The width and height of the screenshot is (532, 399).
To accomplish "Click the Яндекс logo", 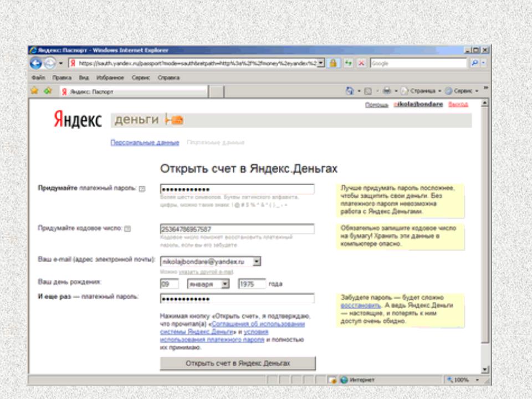I will pyautogui.click(x=78, y=120).
